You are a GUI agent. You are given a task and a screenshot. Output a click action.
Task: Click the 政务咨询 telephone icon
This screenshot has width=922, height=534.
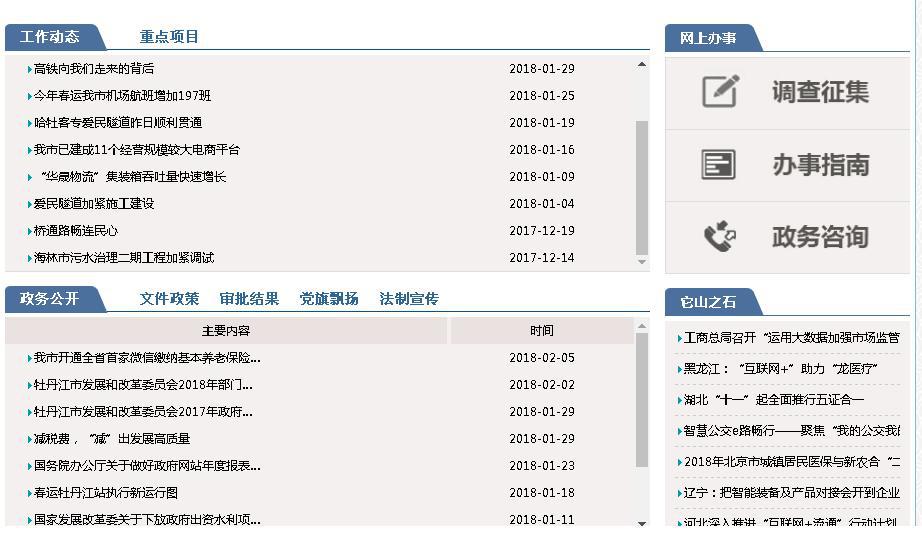click(x=719, y=237)
